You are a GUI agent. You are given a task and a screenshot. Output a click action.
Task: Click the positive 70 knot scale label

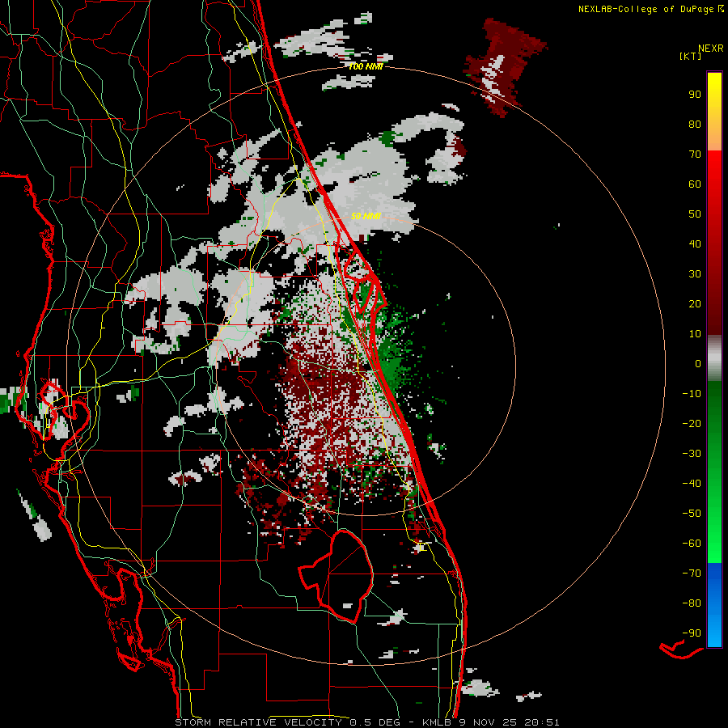(x=695, y=154)
